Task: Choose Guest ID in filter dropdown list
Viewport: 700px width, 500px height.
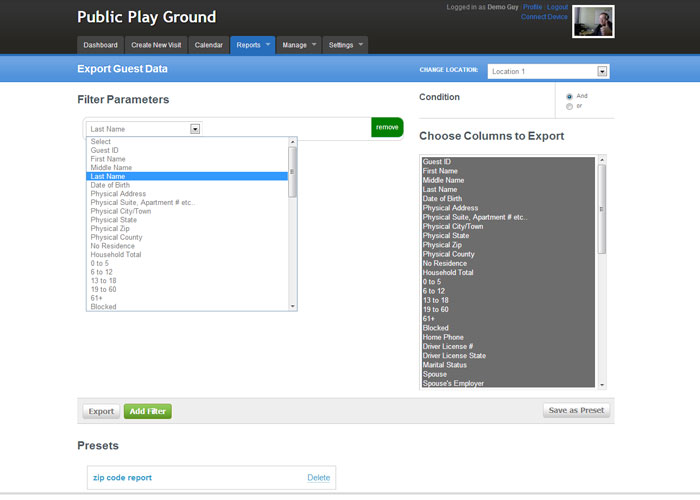Action: [x=187, y=150]
